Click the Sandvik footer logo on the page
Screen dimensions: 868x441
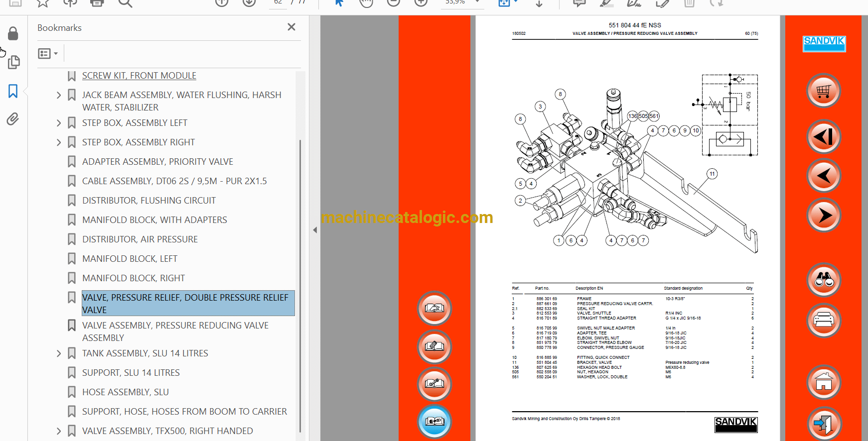click(x=736, y=424)
